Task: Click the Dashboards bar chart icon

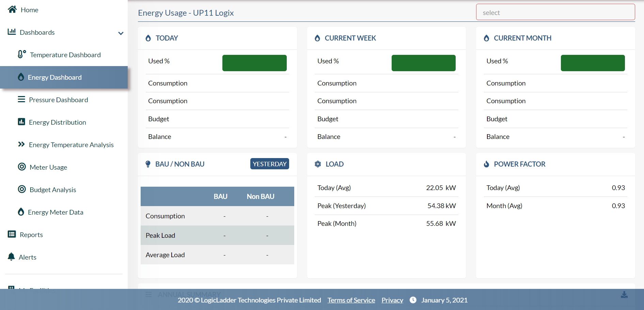Action: [12, 32]
